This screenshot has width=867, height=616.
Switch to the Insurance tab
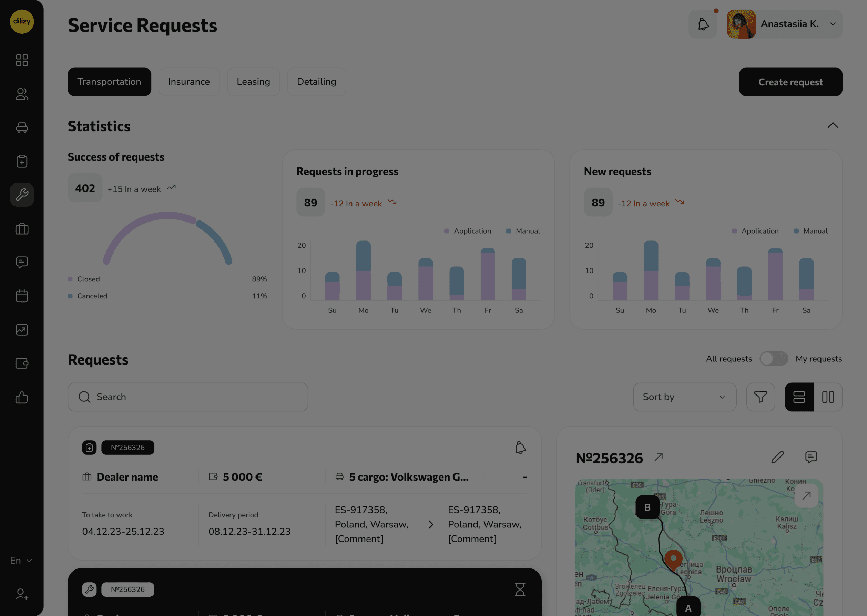point(189,82)
